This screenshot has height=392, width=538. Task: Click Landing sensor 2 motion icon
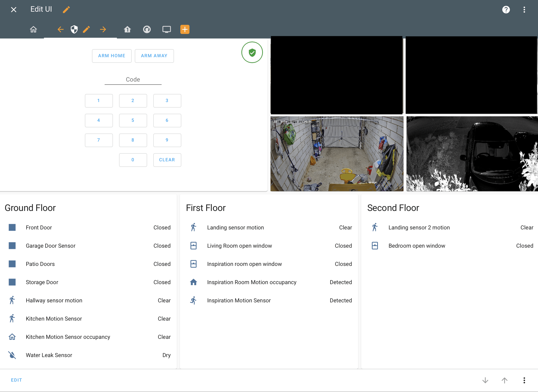pyautogui.click(x=375, y=227)
